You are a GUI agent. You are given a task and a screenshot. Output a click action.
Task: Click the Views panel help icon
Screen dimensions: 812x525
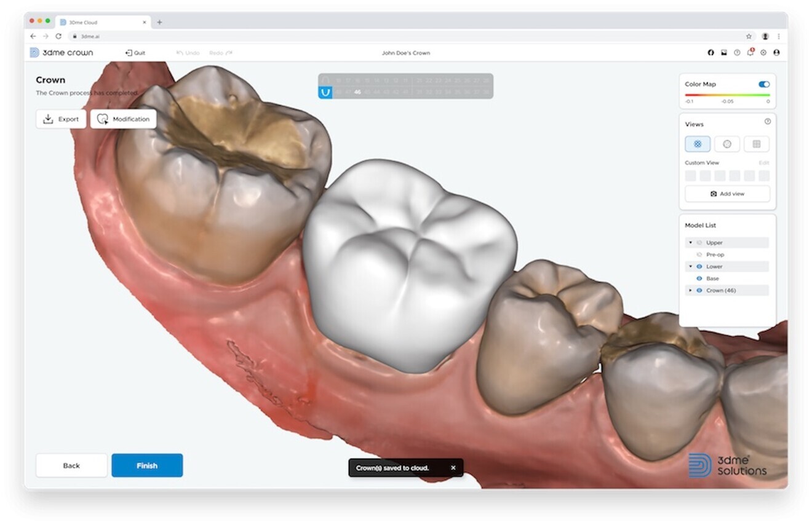767,120
